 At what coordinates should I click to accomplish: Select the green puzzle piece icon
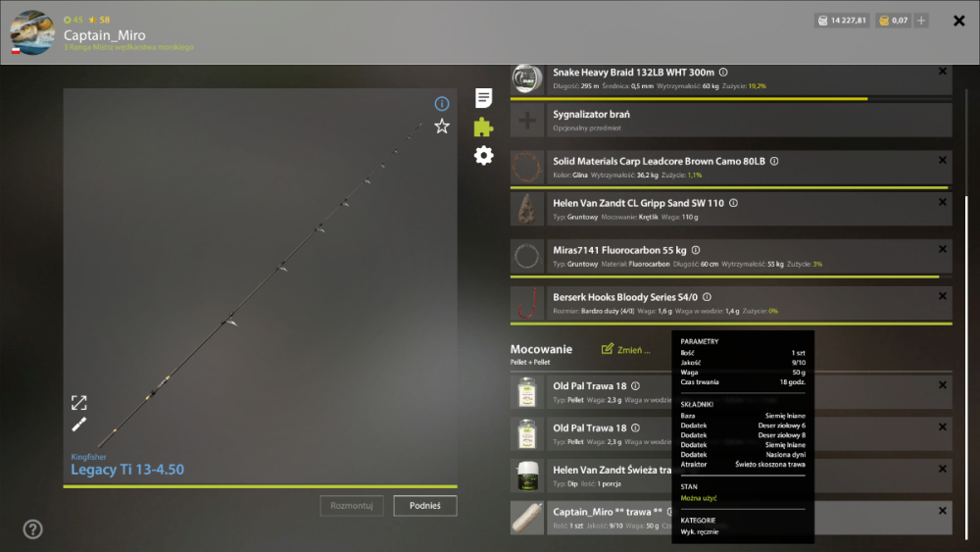click(483, 126)
